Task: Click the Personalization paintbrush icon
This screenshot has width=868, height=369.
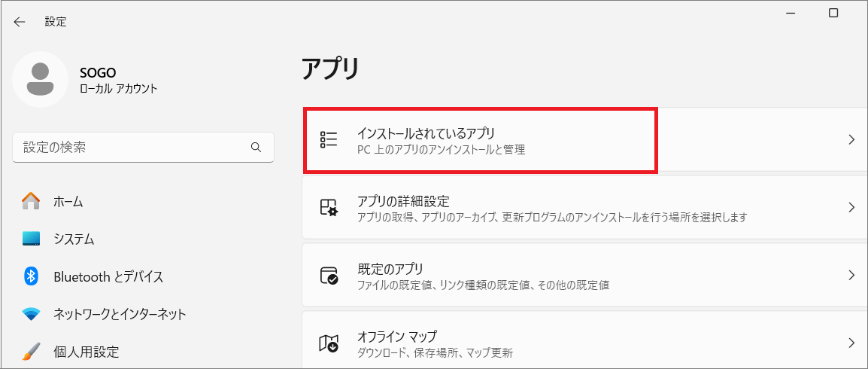Action: click(x=31, y=351)
